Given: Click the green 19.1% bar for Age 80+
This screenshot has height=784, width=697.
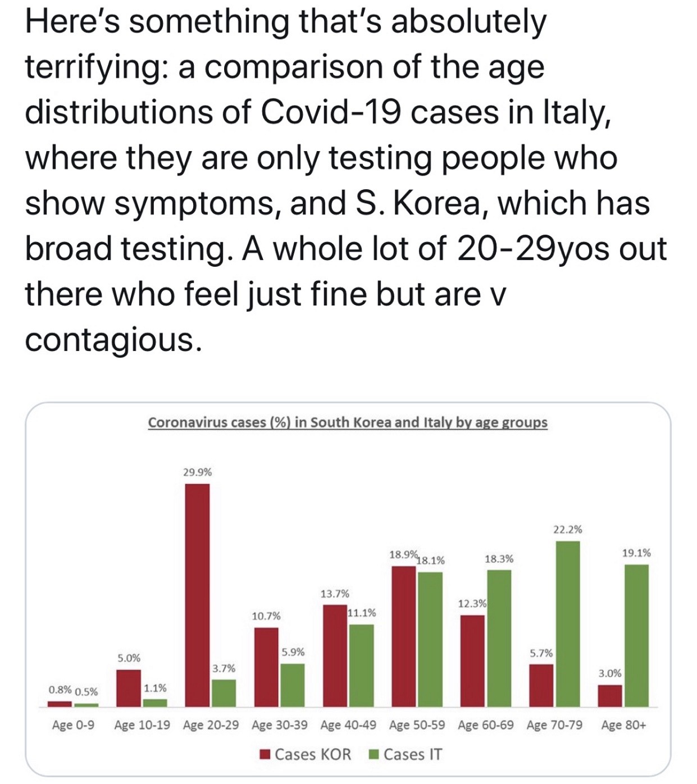Looking at the screenshot, I should pos(636,635).
